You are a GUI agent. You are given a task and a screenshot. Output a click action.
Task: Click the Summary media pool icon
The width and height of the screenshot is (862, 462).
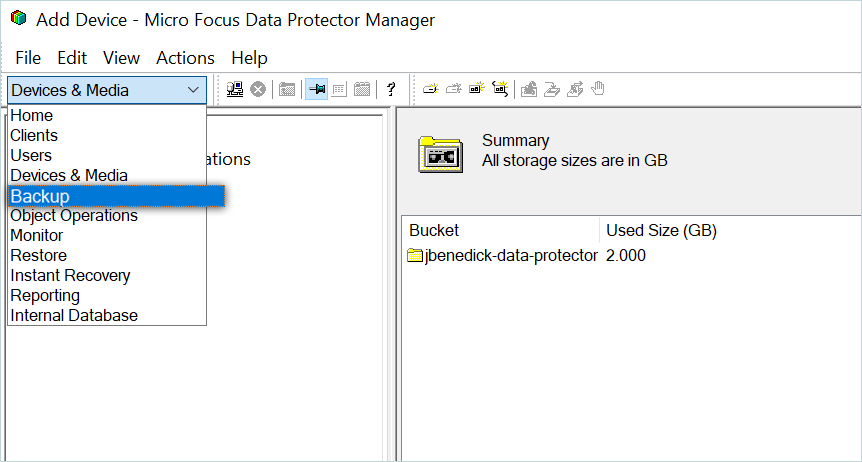[440, 152]
